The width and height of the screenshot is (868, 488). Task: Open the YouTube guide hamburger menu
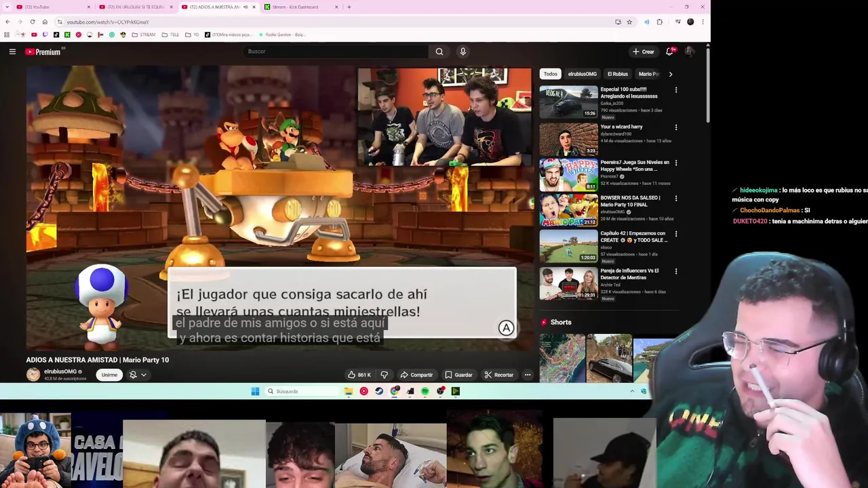coord(12,52)
